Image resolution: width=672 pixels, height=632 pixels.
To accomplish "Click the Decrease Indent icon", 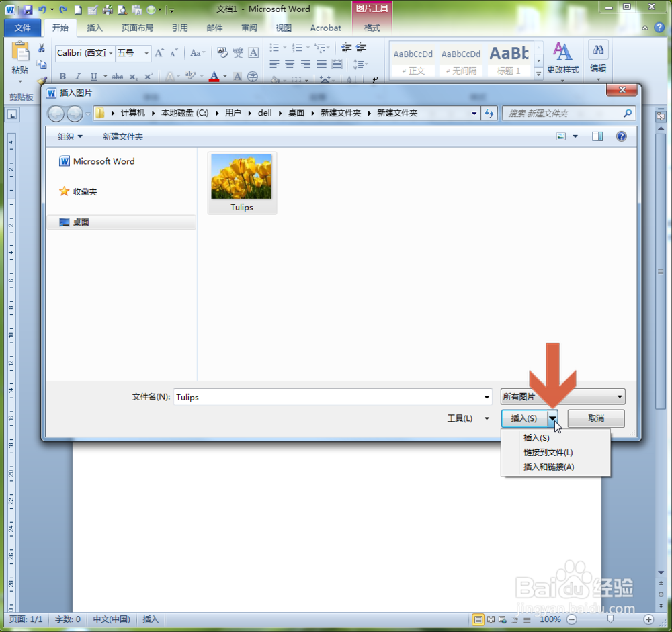I will (x=346, y=47).
